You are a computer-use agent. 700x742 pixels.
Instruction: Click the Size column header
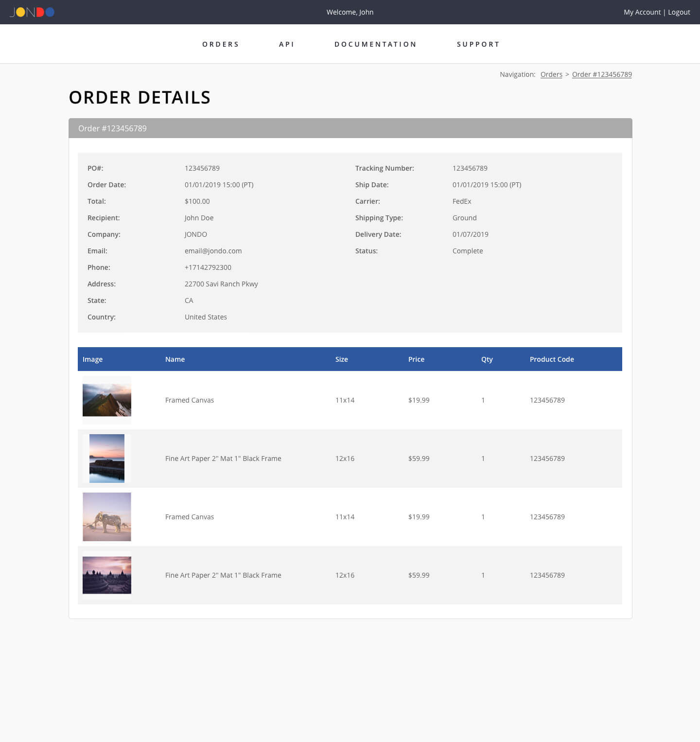pos(342,359)
